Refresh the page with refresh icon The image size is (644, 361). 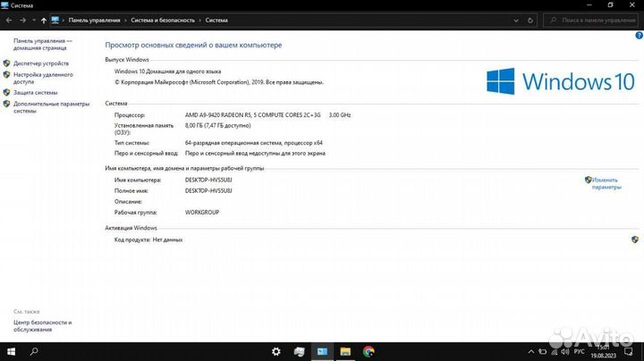click(530, 20)
